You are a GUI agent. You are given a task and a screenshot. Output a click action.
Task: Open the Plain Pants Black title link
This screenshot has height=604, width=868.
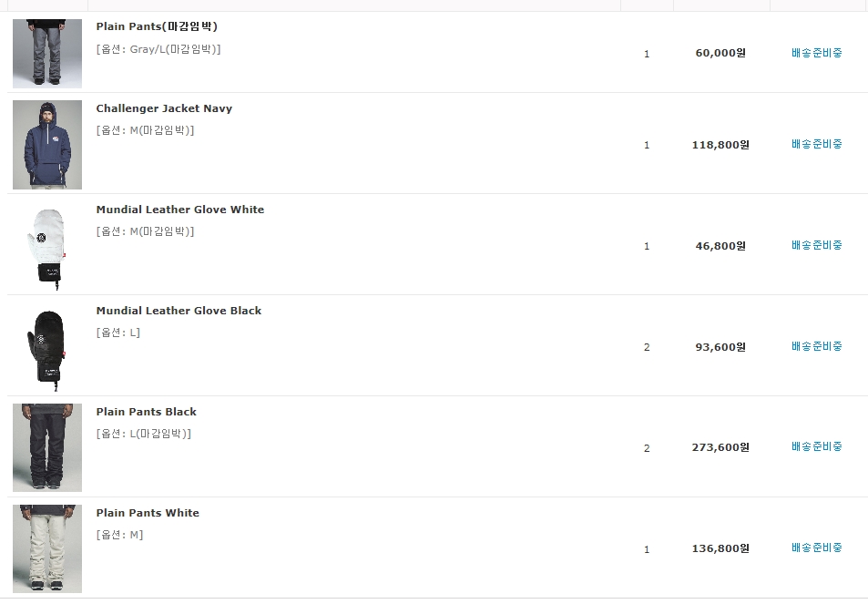point(146,412)
